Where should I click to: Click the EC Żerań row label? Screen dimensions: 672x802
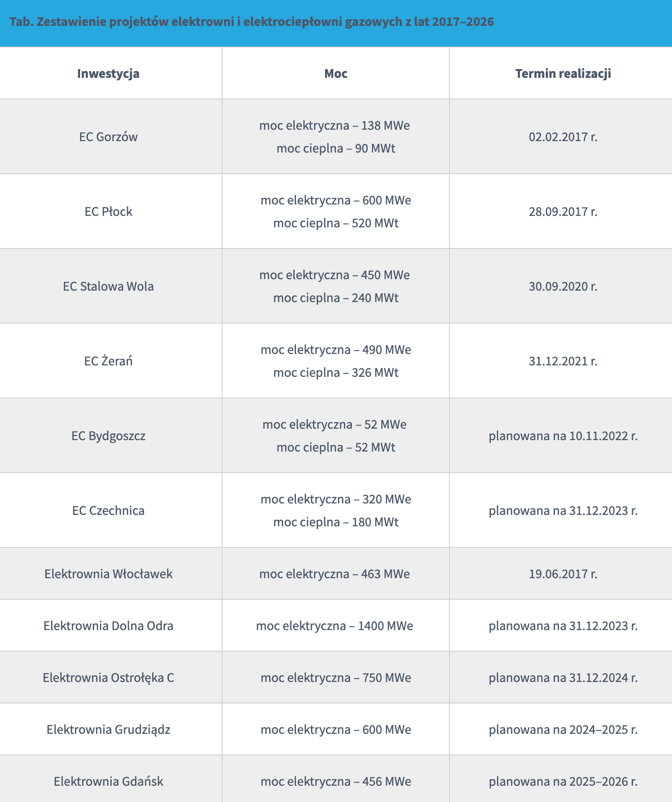(x=108, y=361)
